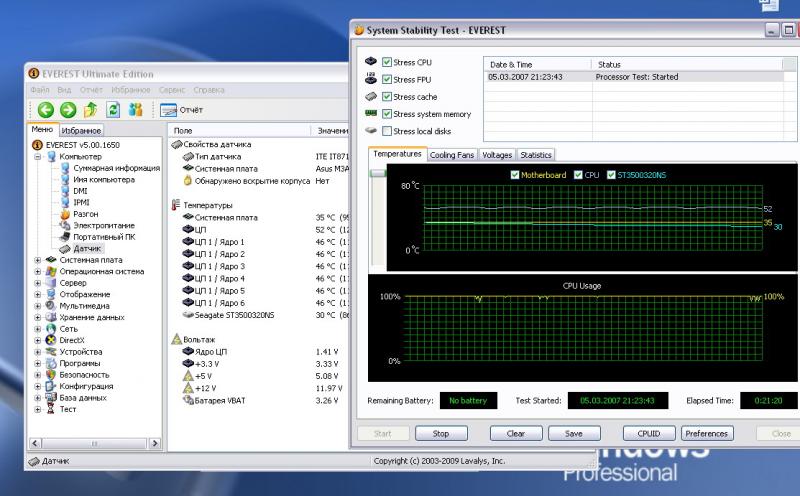Expand the Сервер tree node
800x496 pixels.
[x=37, y=283]
